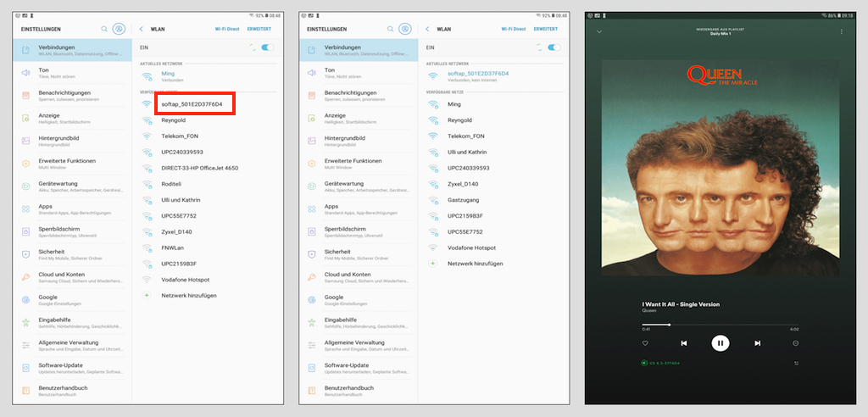Open Wi-Fi Direct in middle screen
The height and width of the screenshot is (417, 868).
513,29
